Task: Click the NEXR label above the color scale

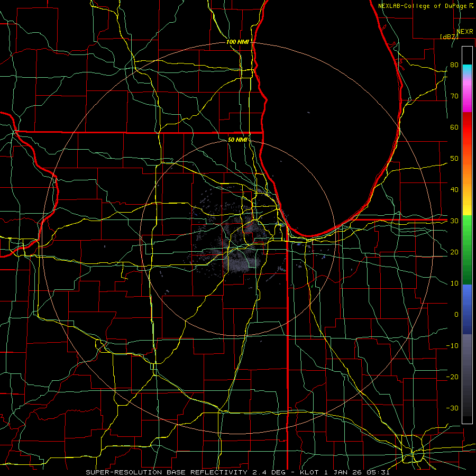Action: tap(464, 32)
